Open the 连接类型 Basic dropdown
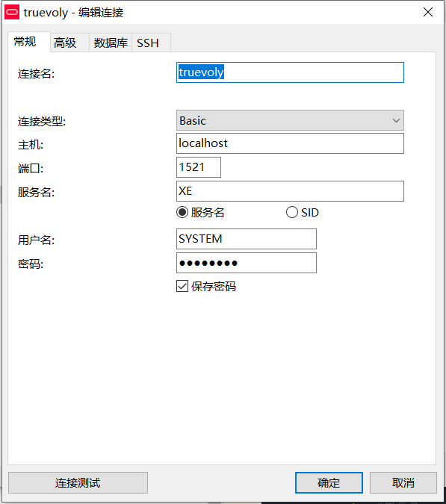 (290, 120)
